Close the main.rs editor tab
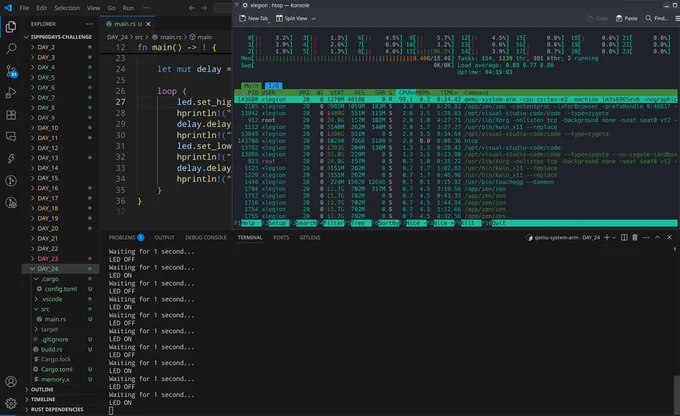680x416 pixels. [x=148, y=24]
